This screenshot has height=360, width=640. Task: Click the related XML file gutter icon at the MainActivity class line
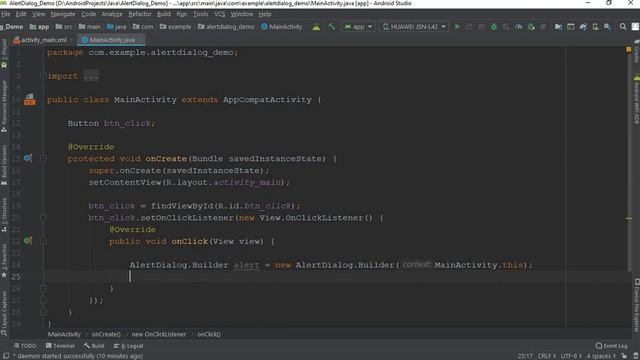(x=29, y=99)
